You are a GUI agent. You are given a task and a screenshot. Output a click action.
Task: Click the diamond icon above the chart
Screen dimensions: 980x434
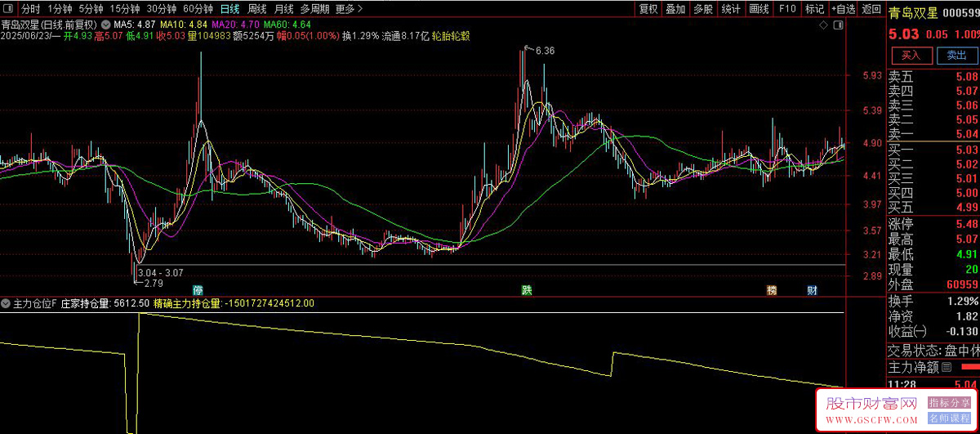(824, 25)
